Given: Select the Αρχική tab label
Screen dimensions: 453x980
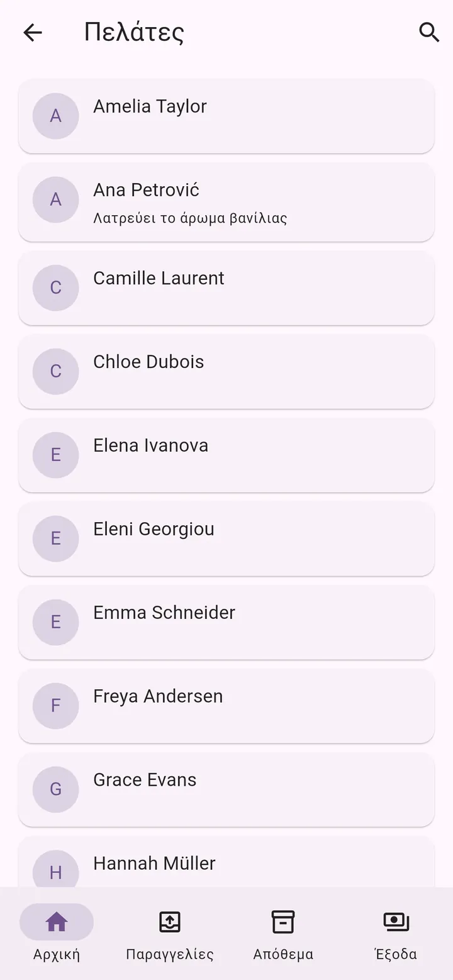Looking at the screenshot, I should pos(57,954).
